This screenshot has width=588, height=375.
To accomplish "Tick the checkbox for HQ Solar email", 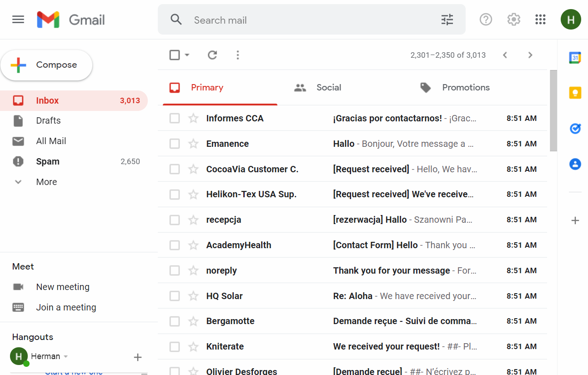I will pyautogui.click(x=175, y=296).
